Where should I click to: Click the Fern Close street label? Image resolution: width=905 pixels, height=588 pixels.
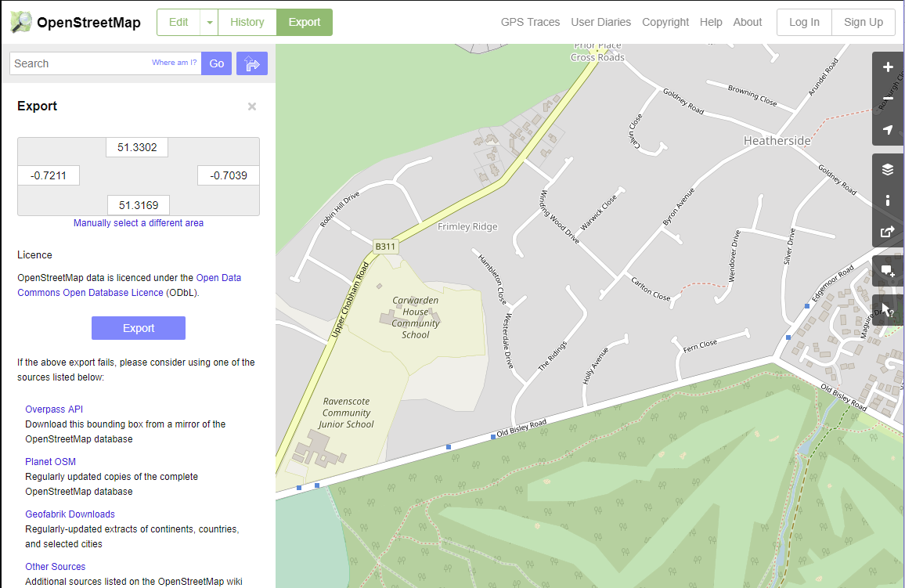tap(700, 345)
